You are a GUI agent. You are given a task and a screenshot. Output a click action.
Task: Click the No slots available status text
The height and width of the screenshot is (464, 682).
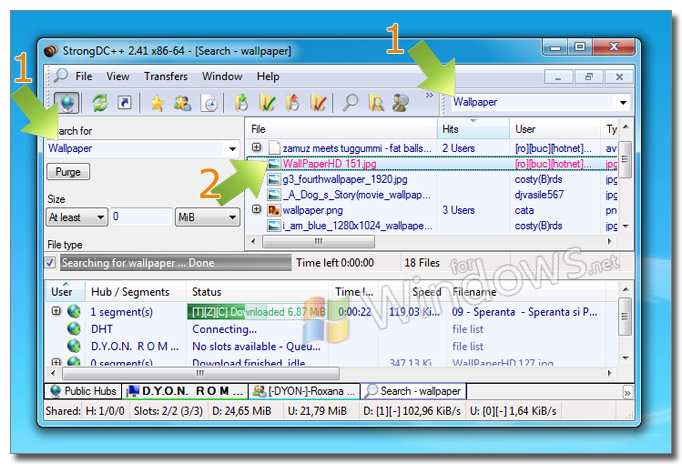pyautogui.click(x=256, y=347)
